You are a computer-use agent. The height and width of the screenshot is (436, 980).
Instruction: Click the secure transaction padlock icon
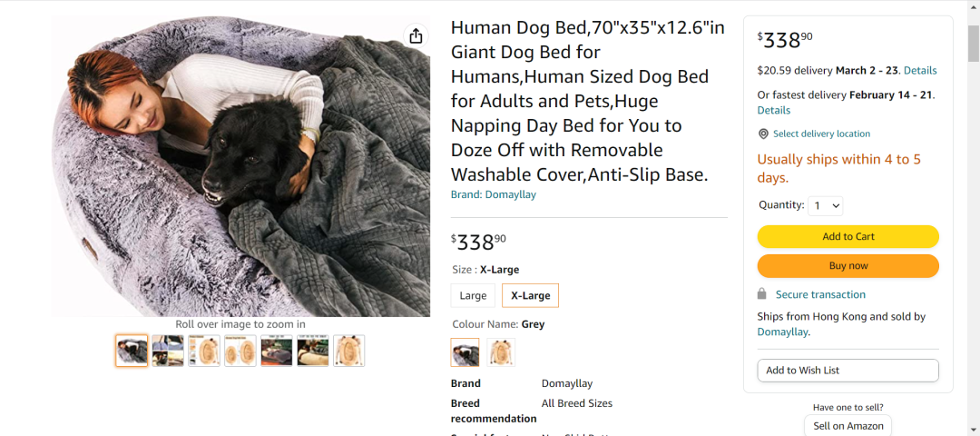pyautogui.click(x=762, y=294)
